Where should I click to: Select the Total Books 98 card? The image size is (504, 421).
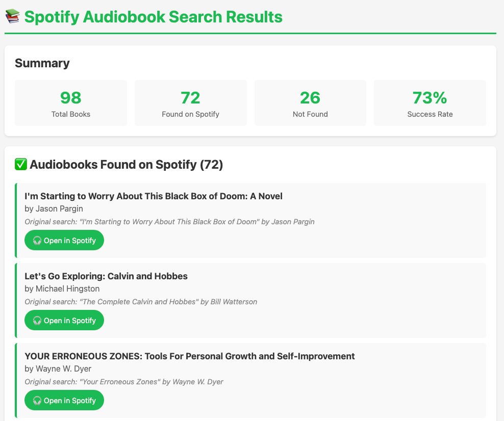click(71, 103)
